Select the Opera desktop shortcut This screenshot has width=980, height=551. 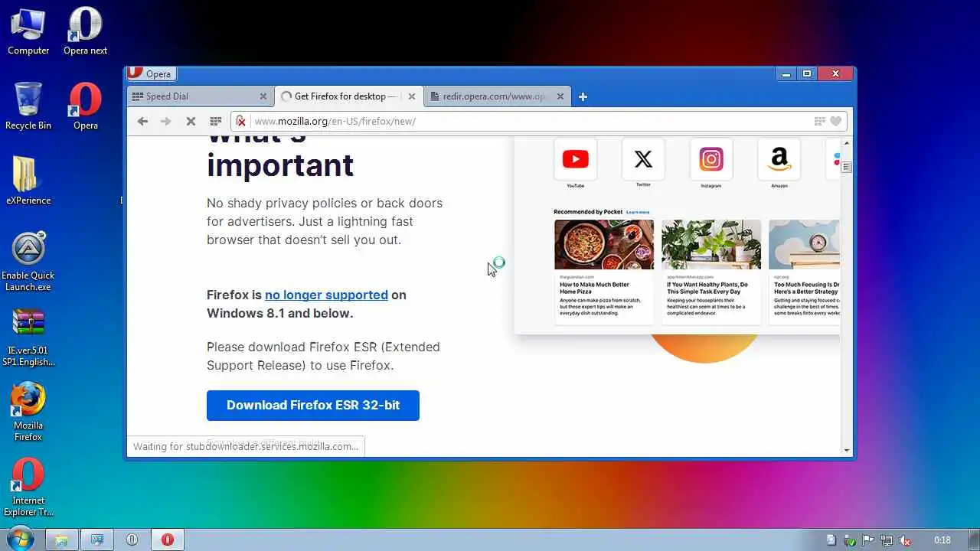click(x=85, y=106)
